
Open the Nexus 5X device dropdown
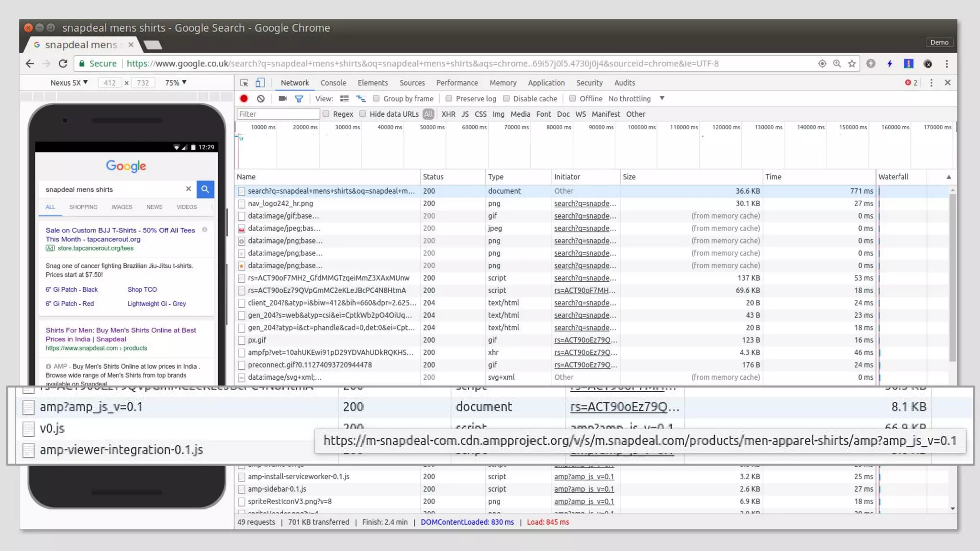click(x=69, y=83)
